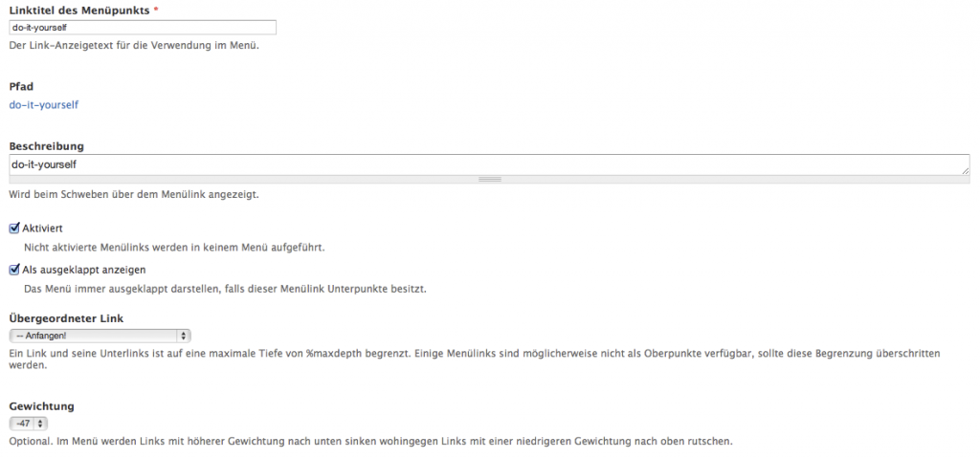The height and width of the screenshot is (458, 980).
Task: Click the Als ausgeklappt anzeigen label text
Action: [x=83, y=270]
